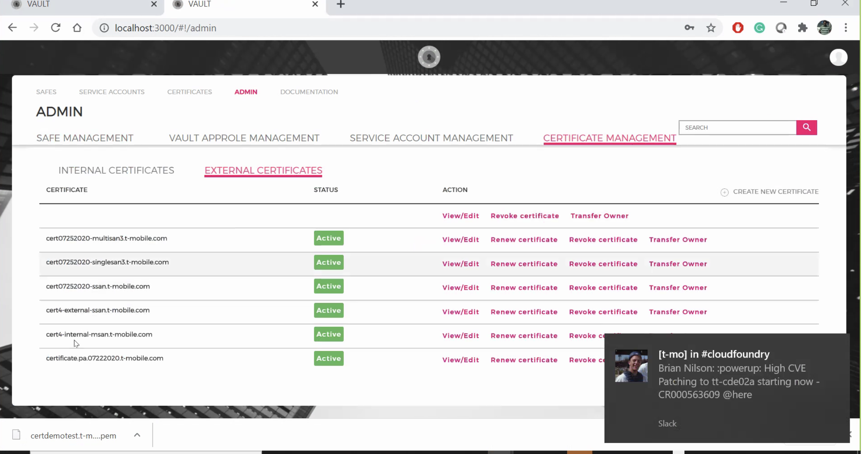The height and width of the screenshot is (454, 868).
Task: Renew cert07252020-multisan3 certificate
Action: coord(524,240)
